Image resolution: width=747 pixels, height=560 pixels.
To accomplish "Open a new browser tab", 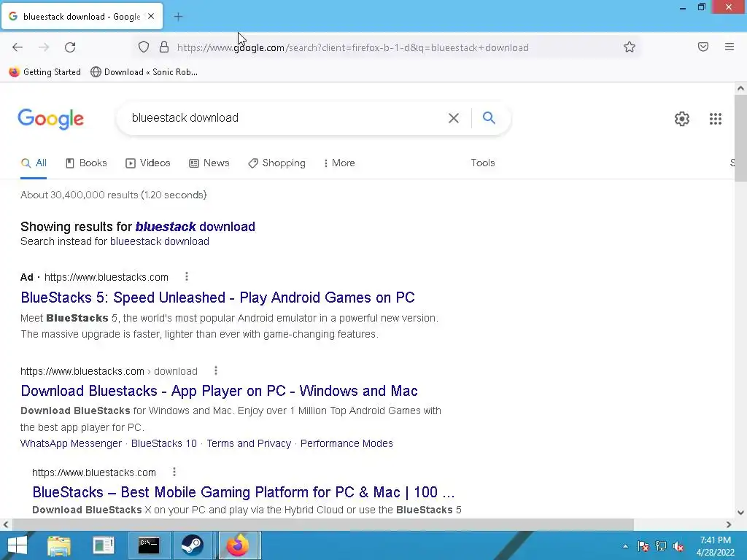I will 178,17.
